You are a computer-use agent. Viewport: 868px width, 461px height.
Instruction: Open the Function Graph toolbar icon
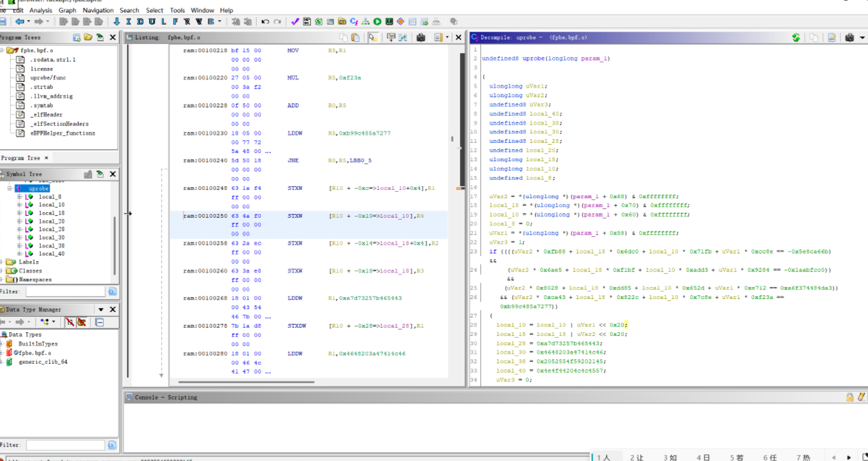point(365,22)
